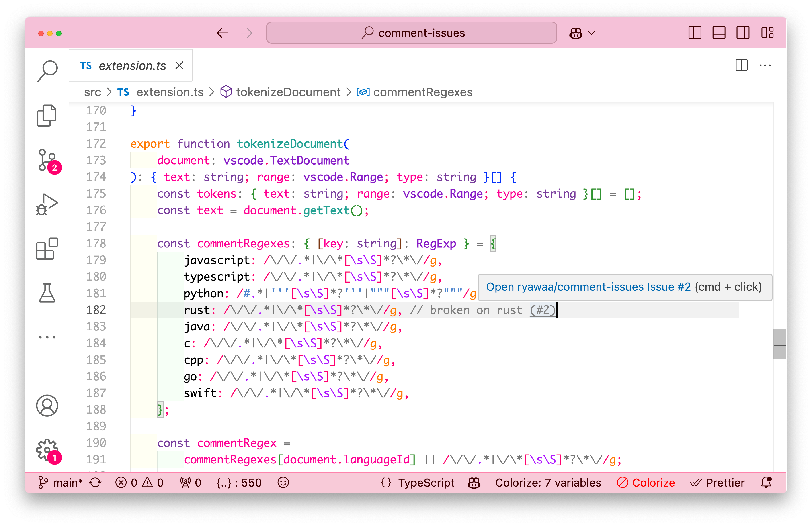Open the Testing flask view
This screenshot has width=812, height=526.
tap(47, 293)
